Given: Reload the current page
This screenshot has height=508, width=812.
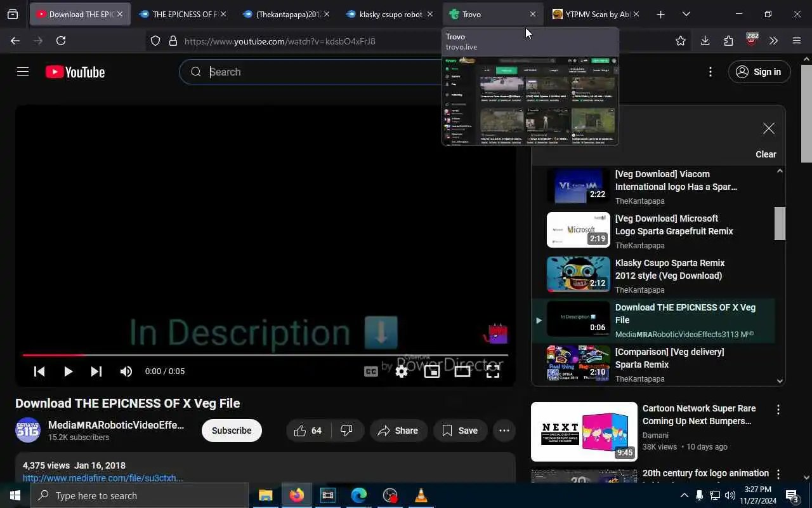Looking at the screenshot, I should 61,41.
